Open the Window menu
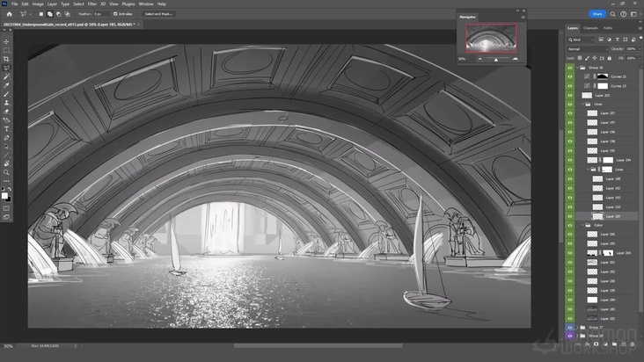 (146, 4)
